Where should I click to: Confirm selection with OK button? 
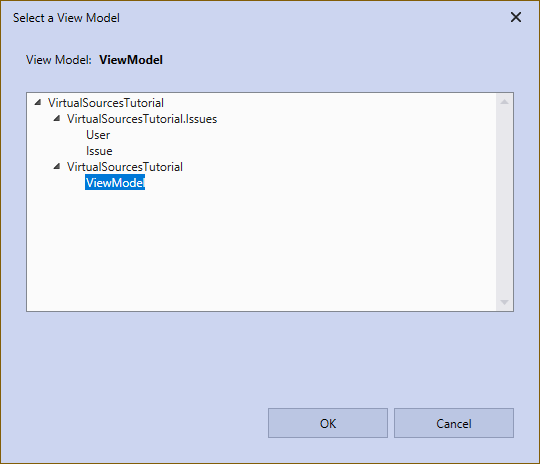click(x=328, y=423)
